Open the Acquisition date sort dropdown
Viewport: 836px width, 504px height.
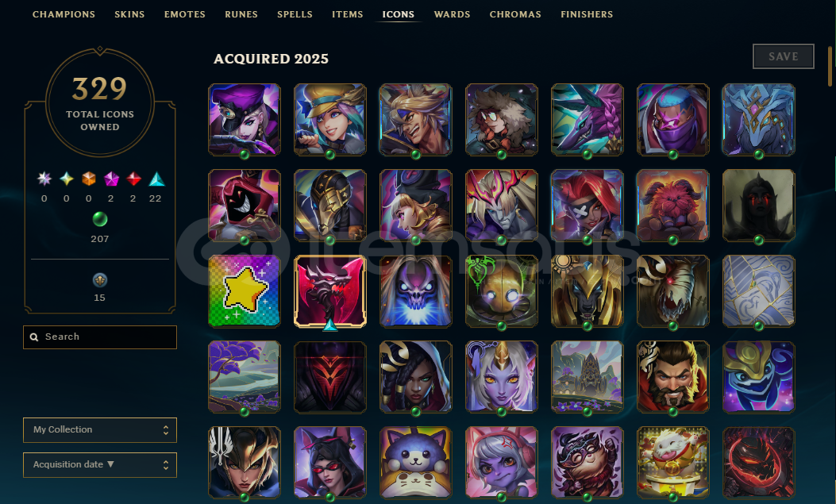click(100, 465)
